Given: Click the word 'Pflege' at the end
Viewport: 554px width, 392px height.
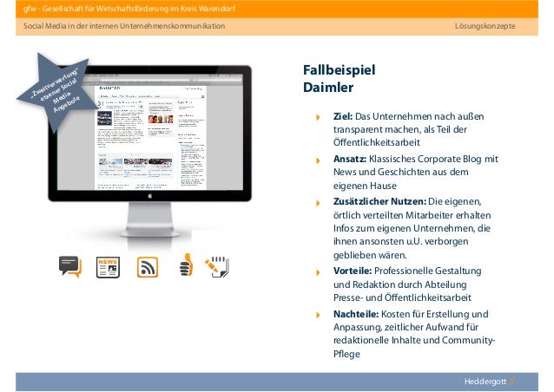Looking at the screenshot, I should 346,354.
